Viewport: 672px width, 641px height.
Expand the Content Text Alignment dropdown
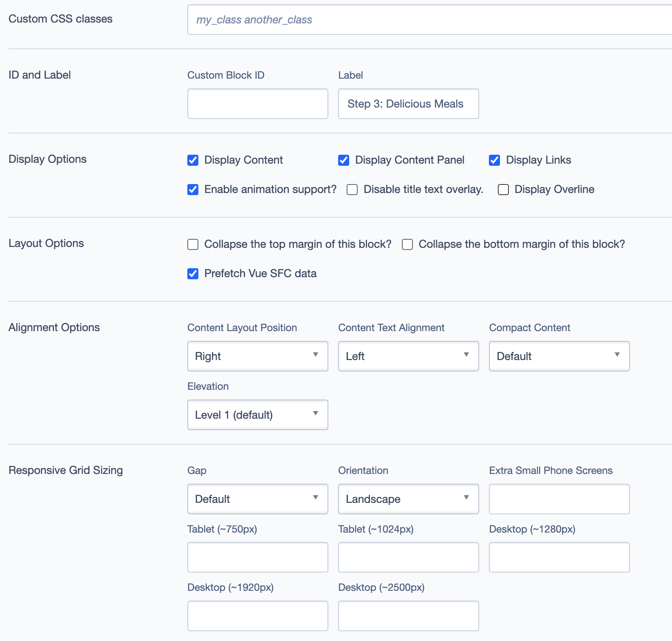(x=408, y=356)
